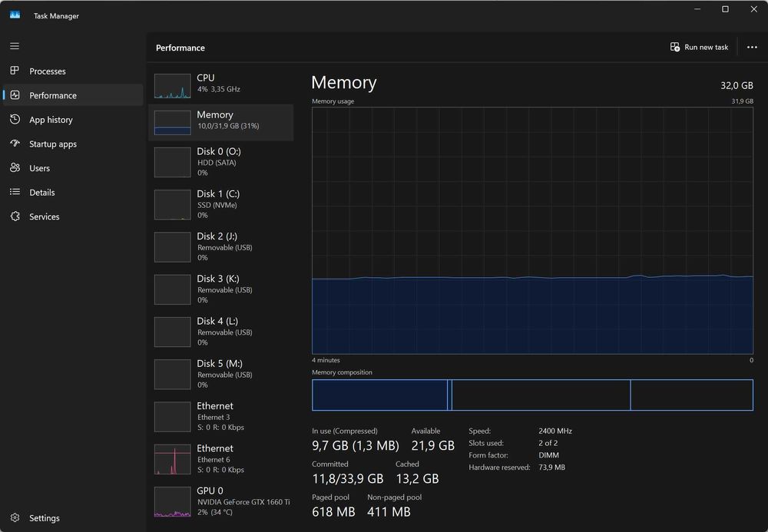Click the Task Manager app icon in title bar
This screenshot has width=768, height=532.
click(15, 15)
